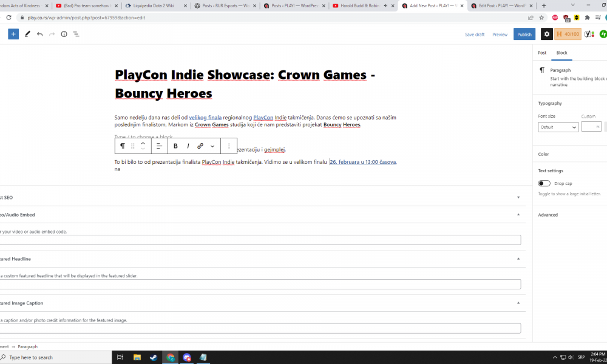The width and height of the screenshot is (607, 364).
Task: Insert a link in the paragraph
Action: (200, 146)
